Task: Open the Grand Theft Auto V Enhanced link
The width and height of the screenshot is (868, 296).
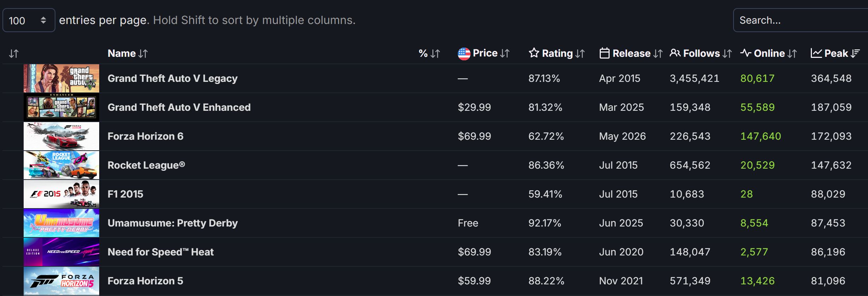Action: (179, 107)
